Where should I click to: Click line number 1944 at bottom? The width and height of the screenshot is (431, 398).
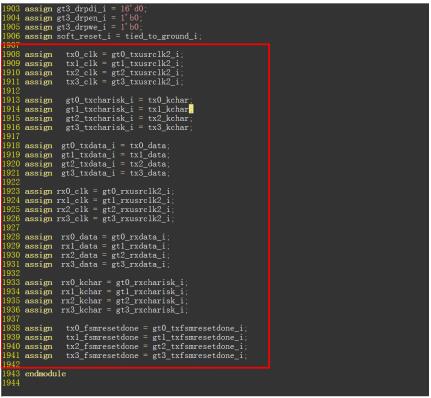[x=11, y=383]
